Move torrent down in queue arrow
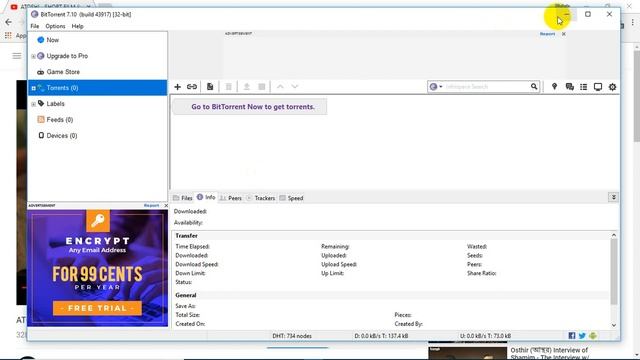The image size is (640, 360). [295, 87]
